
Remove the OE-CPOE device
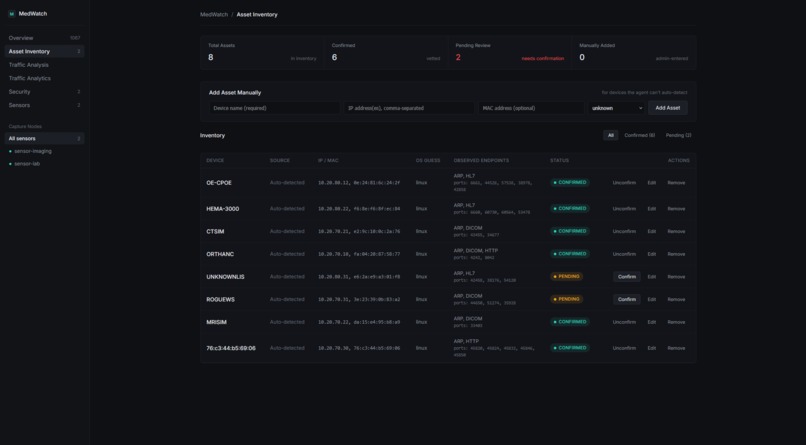pos(676,182)
